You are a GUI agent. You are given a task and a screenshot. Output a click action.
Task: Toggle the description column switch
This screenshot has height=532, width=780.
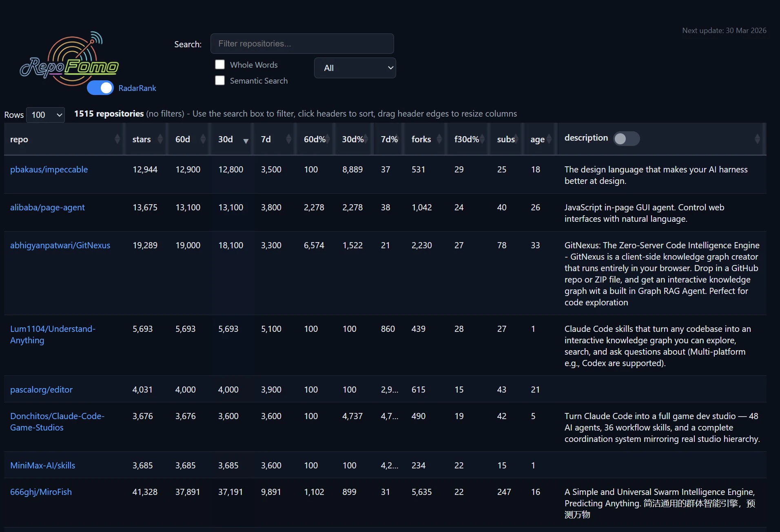[x=627, y=139]
